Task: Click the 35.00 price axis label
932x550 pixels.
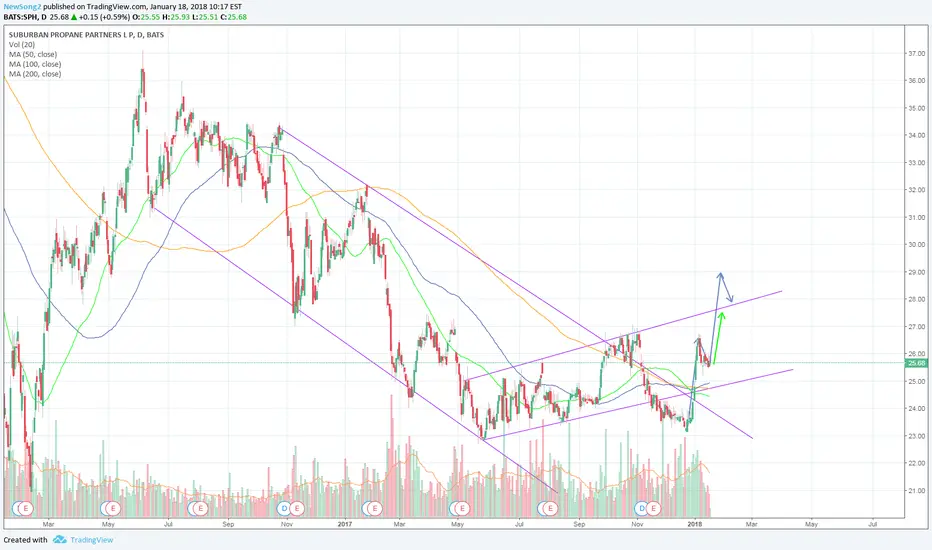Action: click(x=917, y=108)
